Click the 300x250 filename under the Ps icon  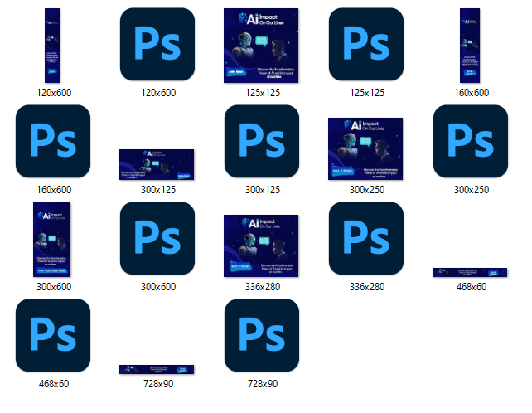point(472,190)
